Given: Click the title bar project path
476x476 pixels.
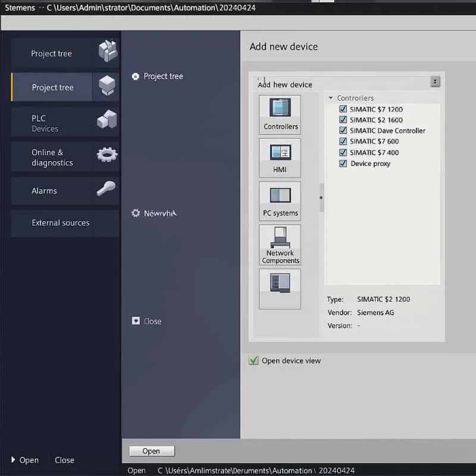Looking at the screenshot, I should [151, 8].
